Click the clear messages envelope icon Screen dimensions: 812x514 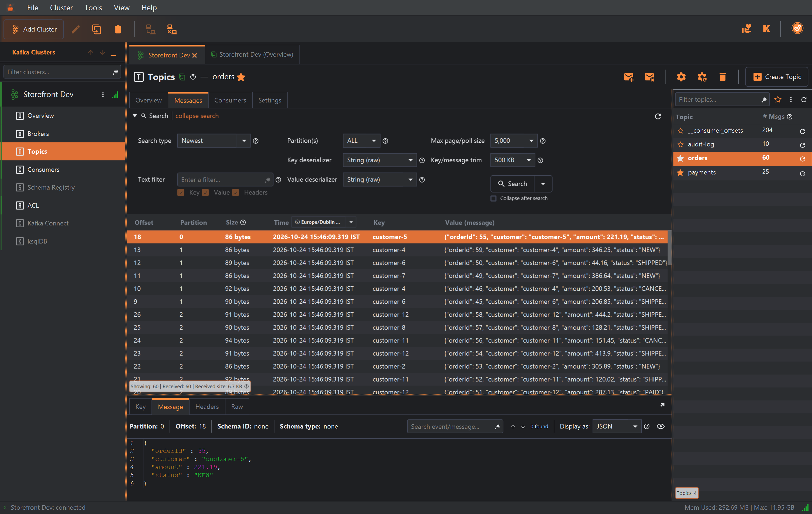point(649,77)
